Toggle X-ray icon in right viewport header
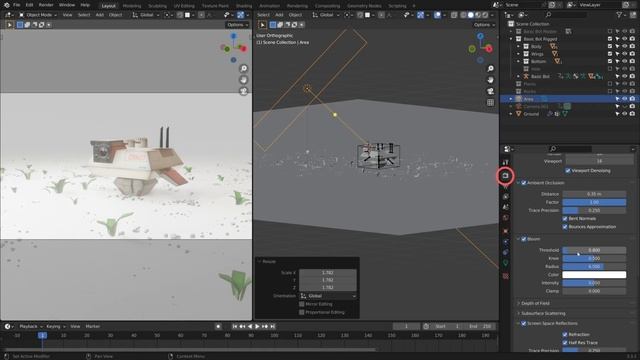 coord(454,15)
